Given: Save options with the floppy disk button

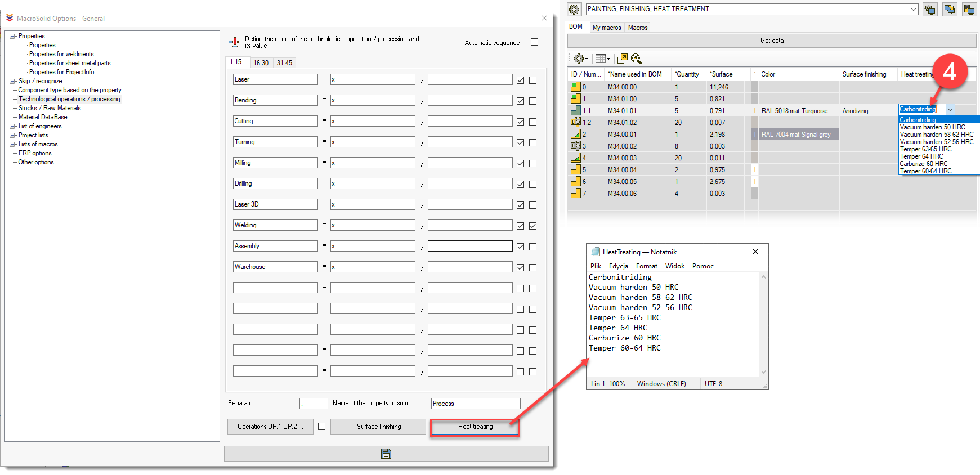Looking at the screenshot, I should tap(386, 454).
